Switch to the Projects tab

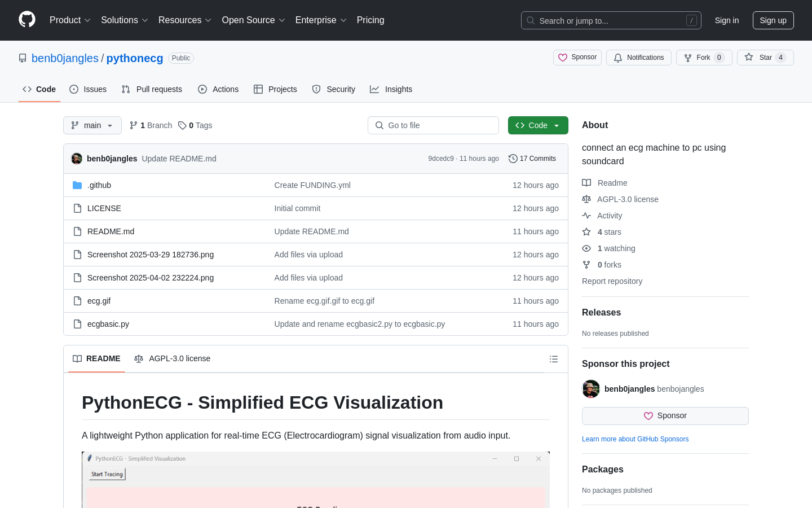coord(275,89)
